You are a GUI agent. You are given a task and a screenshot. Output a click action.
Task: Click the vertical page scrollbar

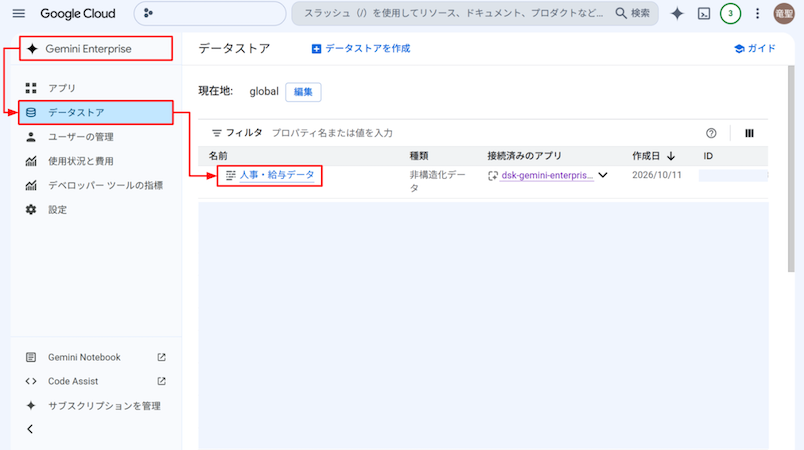pyautogui.click(x=791, y=168)
